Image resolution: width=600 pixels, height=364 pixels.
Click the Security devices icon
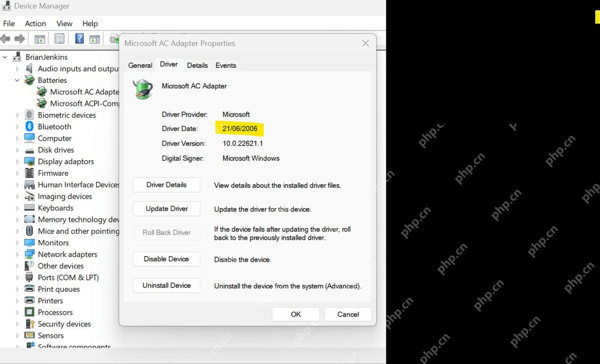(x=30, y=324)
